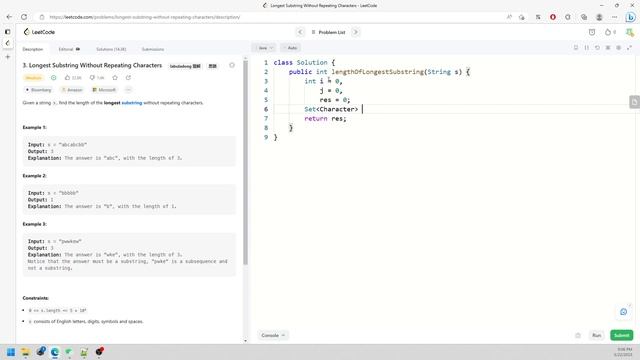Open the read aloud icon in address bar

pyautogui.click(x=509, y=17)
